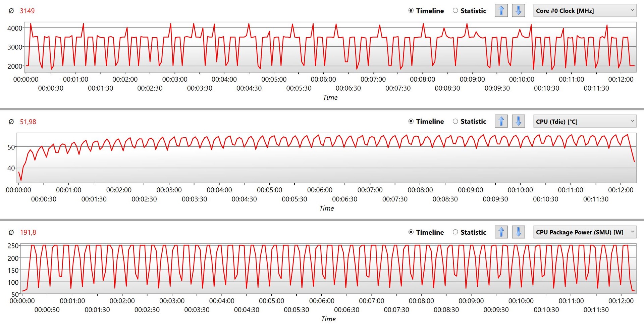Click the 00:03:00 mark on the power timeline
Screen dimensions: 644x327
(x=172, y=301)
